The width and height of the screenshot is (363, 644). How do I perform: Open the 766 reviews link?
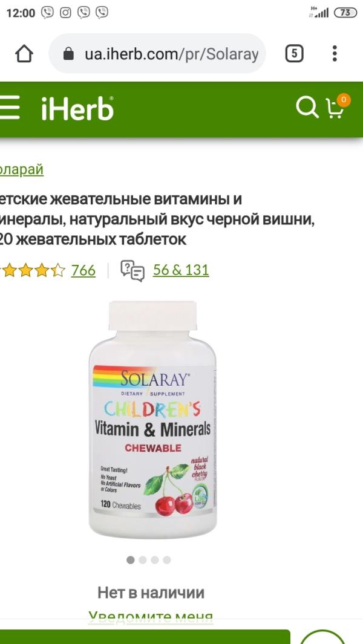pos(83,270)
